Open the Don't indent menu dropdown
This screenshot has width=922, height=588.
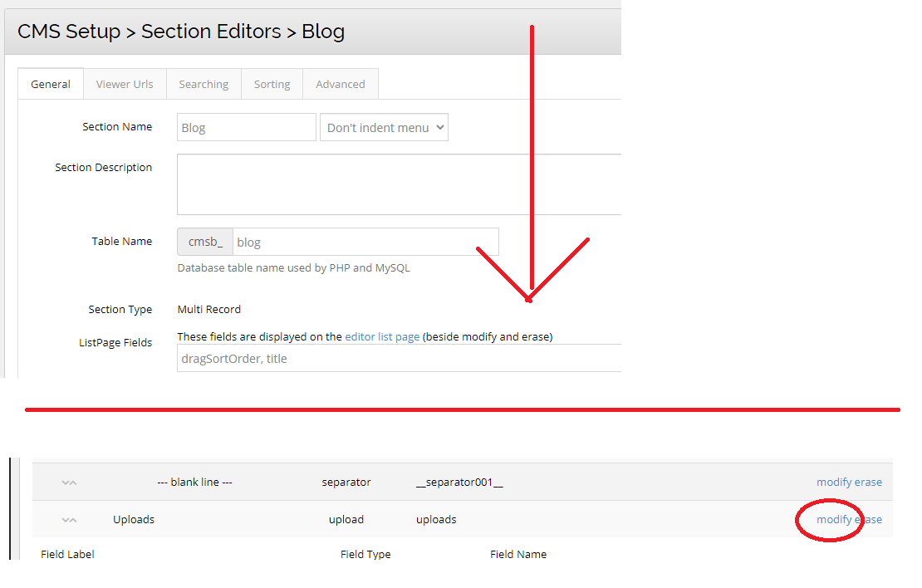pos(384,128)
